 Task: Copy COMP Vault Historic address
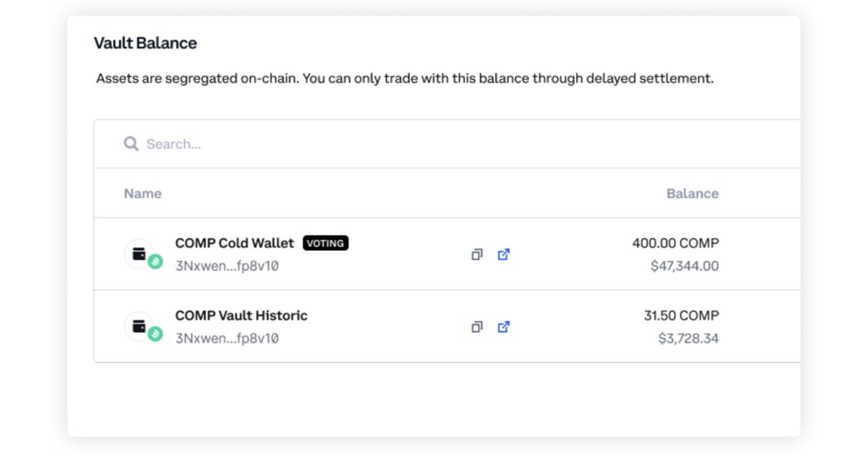click(x=477, y=327)
